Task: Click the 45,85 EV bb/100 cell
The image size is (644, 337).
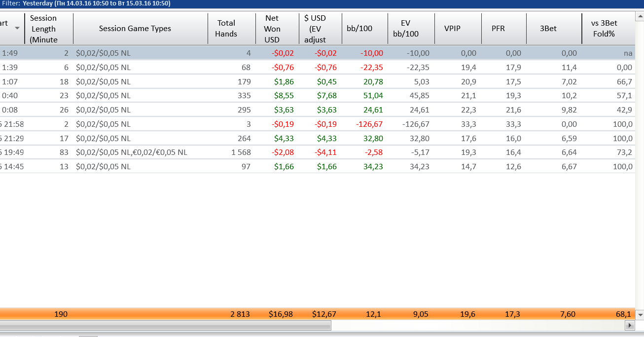Action: pyautogui.click(x=419, y=96)
